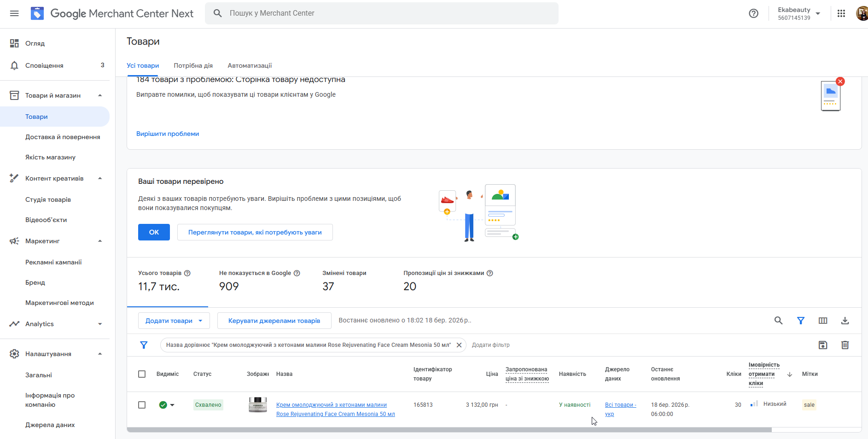Click the table search magnifier icon

pos(778,321)
